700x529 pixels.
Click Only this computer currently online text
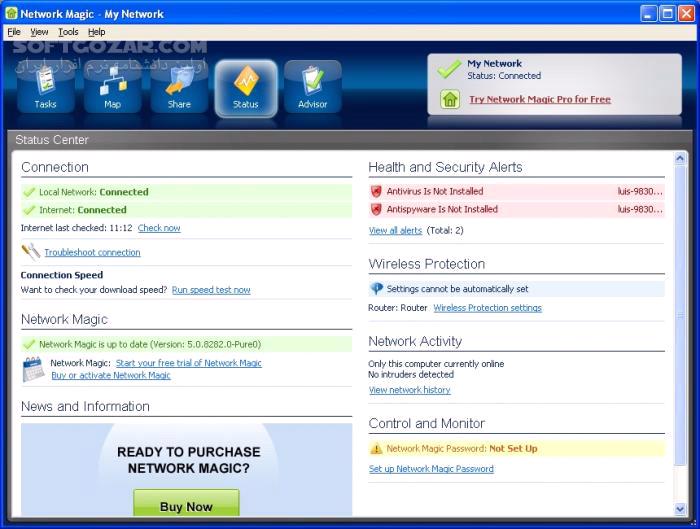tap(436, 364)
